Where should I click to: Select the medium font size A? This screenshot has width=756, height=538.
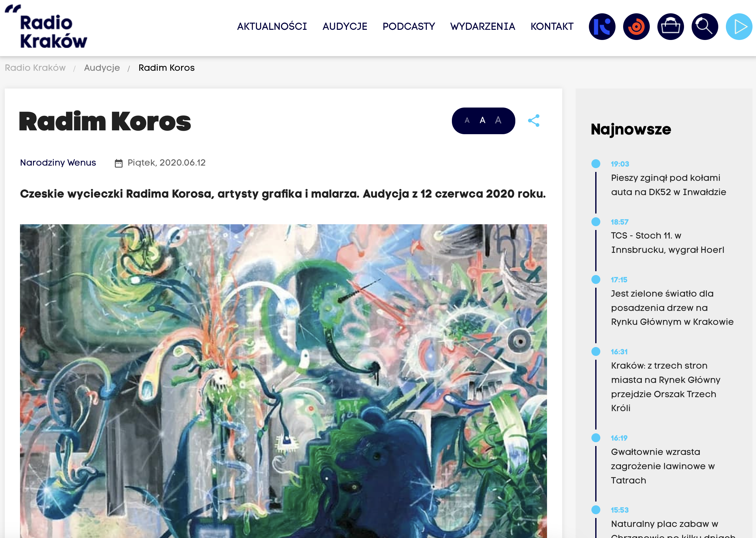click(482, 120)
